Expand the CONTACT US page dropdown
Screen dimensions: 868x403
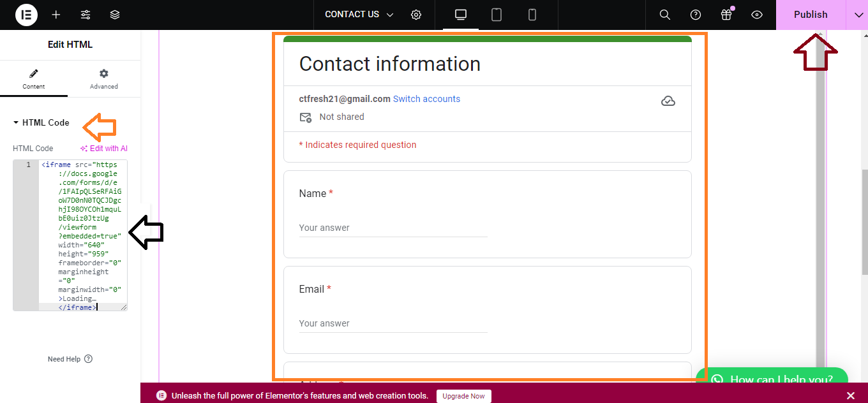[x=359, y=15]
